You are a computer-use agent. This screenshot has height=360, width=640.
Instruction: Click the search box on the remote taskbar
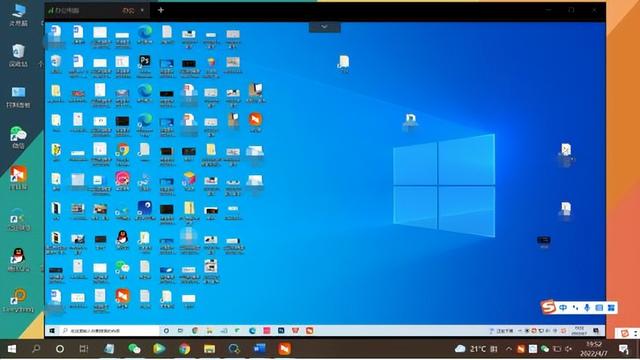pyautogui.click(x=109, y=331)
